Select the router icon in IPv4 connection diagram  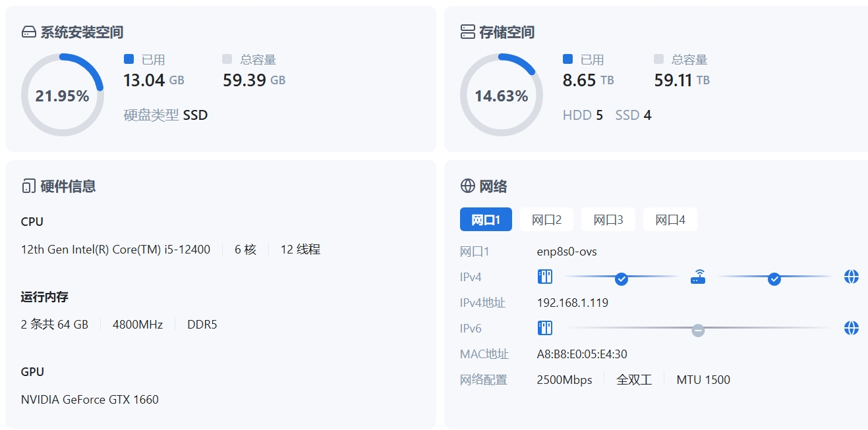[697, 277]
